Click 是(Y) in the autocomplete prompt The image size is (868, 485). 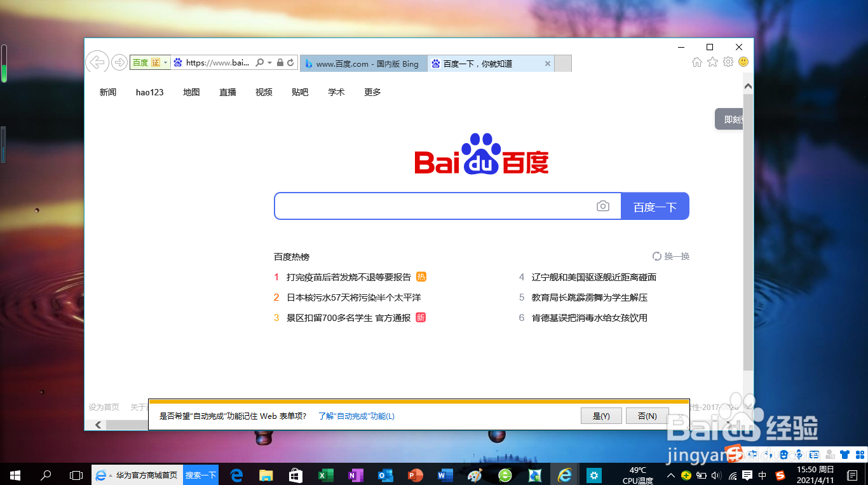coord(601,416)
